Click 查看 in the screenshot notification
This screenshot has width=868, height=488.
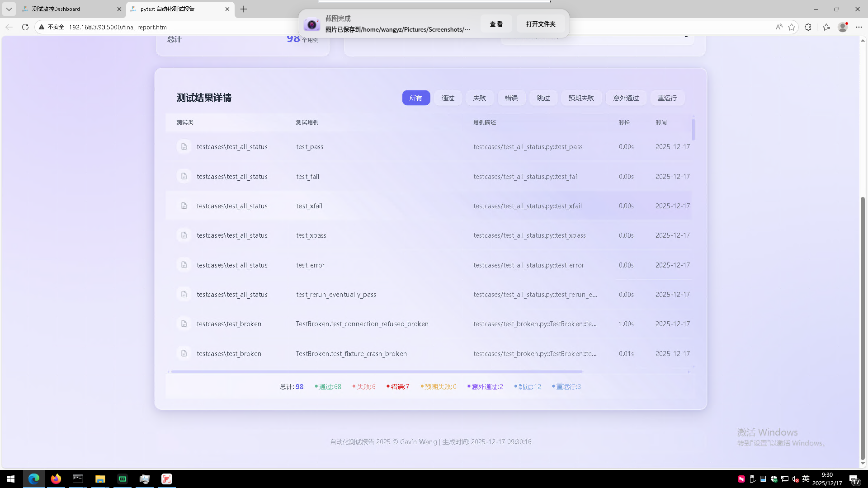pos(496,24)
